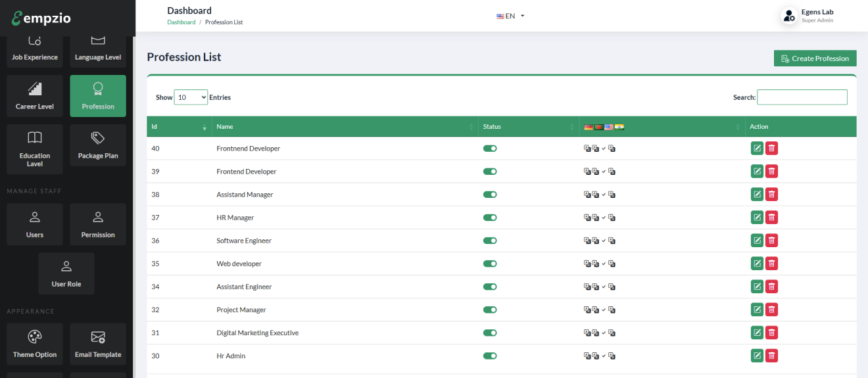
Task: Click the Frontnend Developer name cell
Action: pos(249,149)
